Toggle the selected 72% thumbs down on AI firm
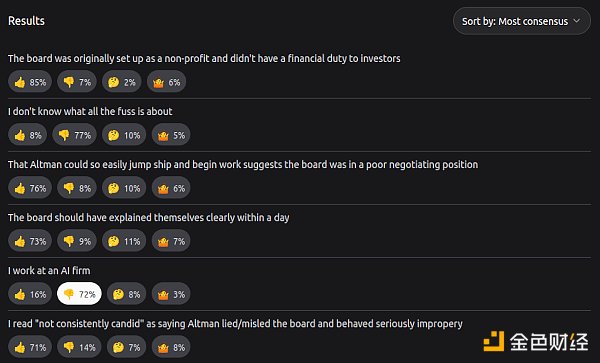 click(x=79, y=294)
